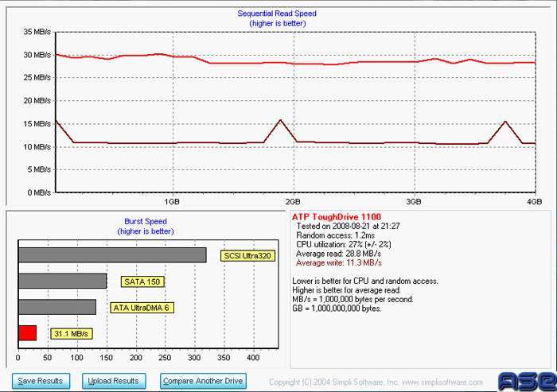Click the 1GB axis label
This screenshot has width=557, height=392.
click(x=172, y=202)
